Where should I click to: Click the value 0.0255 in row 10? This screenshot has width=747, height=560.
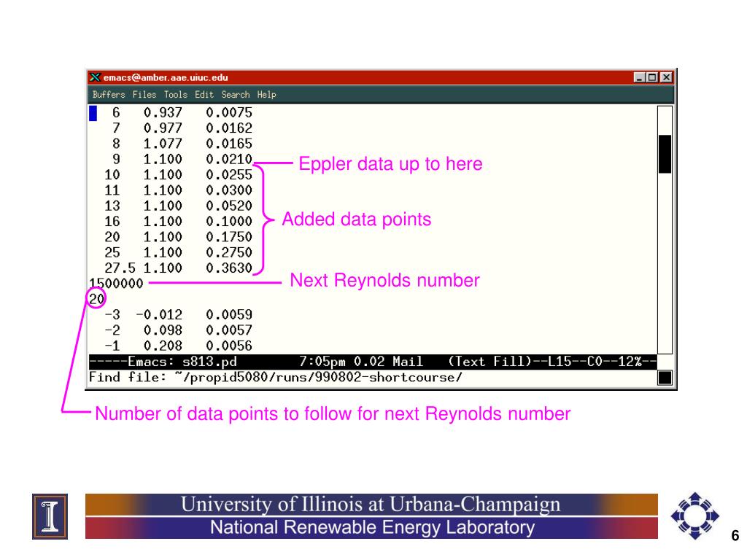[228, 175]
